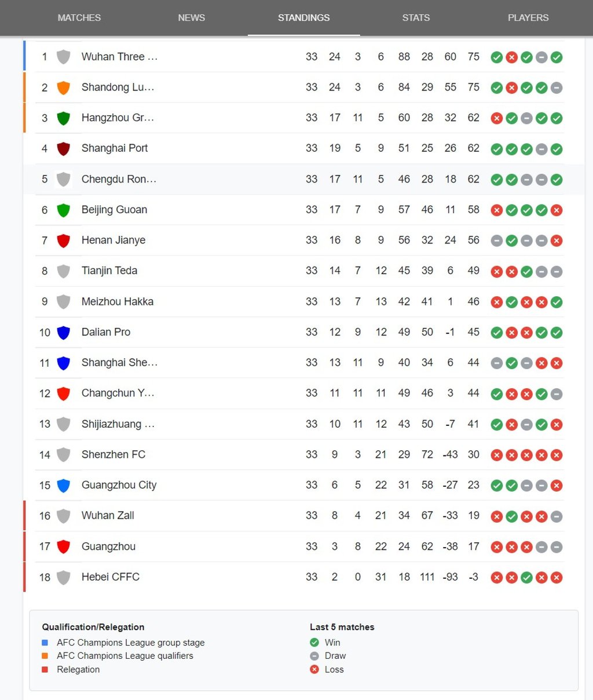The width and height of the screenshot is (593, 700).
Task: Click Wuhan Zall's green win result icon
Action: tap(511, 516)
